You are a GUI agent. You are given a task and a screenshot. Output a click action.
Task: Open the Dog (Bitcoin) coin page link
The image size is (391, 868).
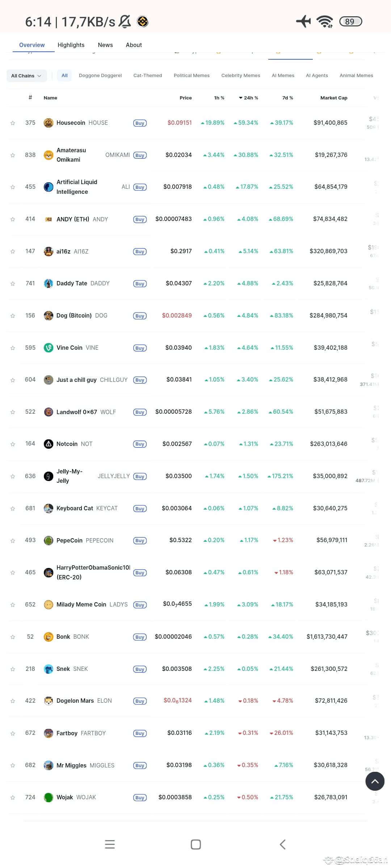tap(74, 316)
